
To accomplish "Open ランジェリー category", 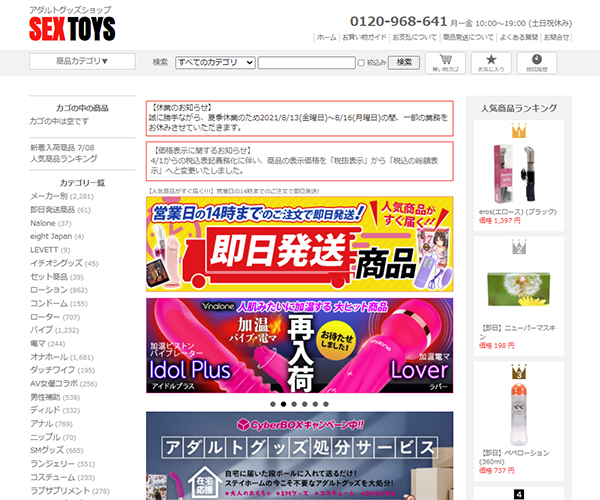I will (52, 464).
